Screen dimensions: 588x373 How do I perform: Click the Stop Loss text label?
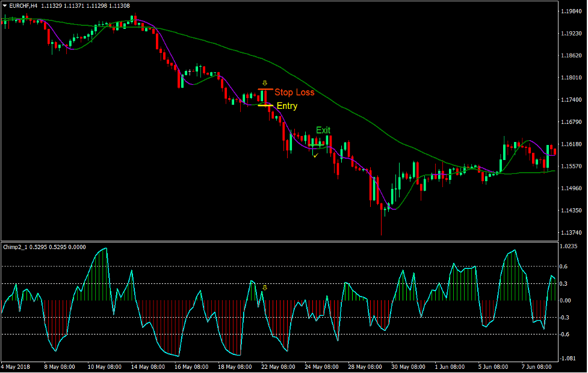[294, 92]
